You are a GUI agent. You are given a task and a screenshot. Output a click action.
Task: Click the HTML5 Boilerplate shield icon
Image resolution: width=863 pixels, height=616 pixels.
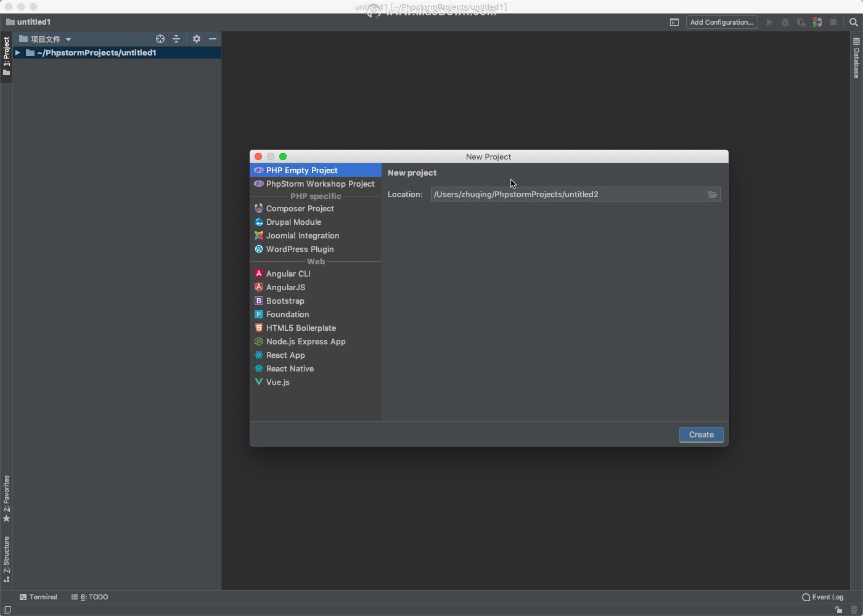[259, 328]
